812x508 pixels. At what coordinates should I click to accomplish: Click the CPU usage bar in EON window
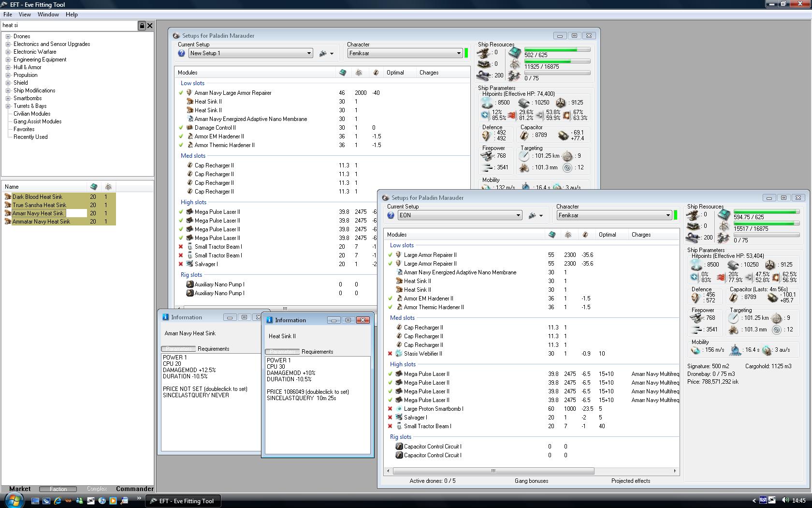[x=766, y=211]
